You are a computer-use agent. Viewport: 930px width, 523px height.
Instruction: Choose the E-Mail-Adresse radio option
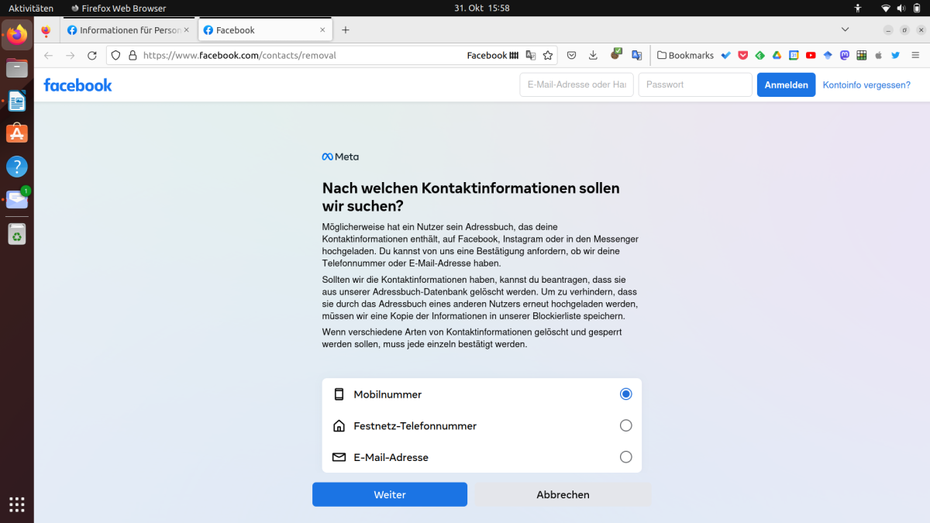pyautogui.click(x=626, y=457)
